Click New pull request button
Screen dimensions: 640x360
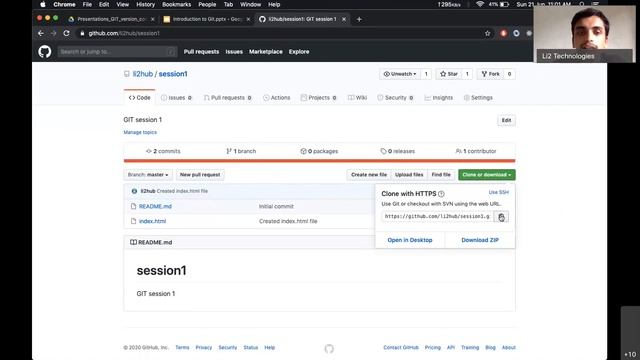point(200,175)
